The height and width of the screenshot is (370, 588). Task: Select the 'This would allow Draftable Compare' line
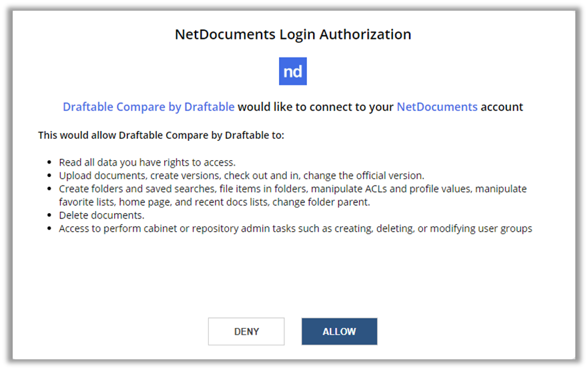coord(161,135)
